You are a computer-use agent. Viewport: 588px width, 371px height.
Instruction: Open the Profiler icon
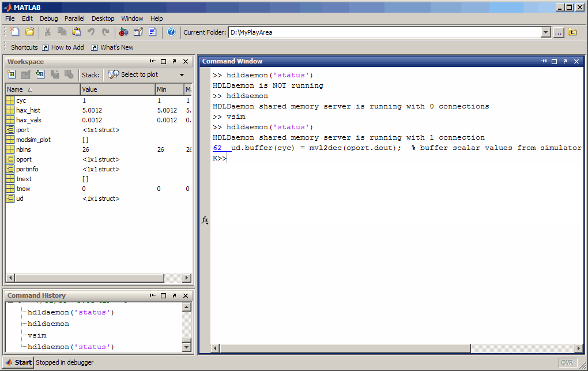[153, 32]
